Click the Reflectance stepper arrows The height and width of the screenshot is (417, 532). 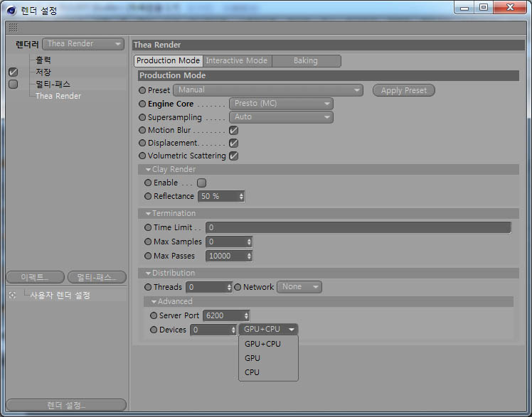(241, 196)
